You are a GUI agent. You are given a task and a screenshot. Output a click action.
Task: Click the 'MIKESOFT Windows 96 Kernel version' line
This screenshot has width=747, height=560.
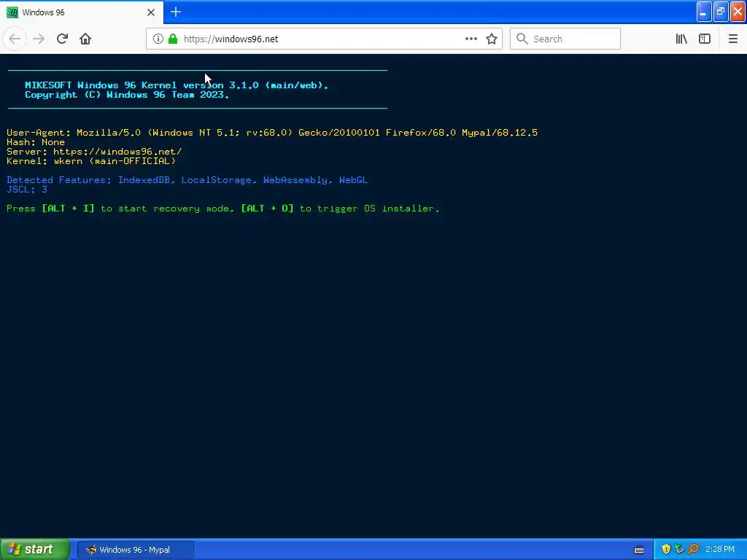click(177, 85)
